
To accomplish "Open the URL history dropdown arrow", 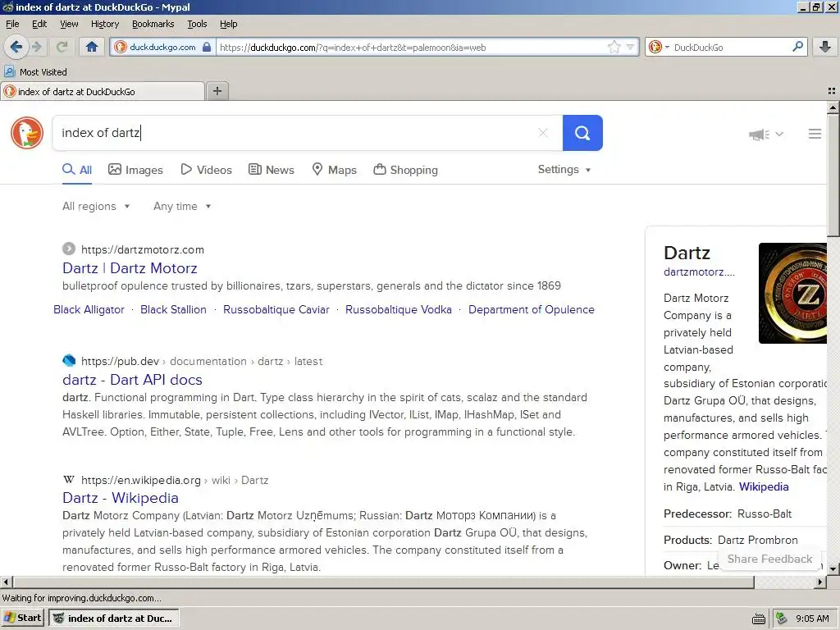I will tap(631, 47).
